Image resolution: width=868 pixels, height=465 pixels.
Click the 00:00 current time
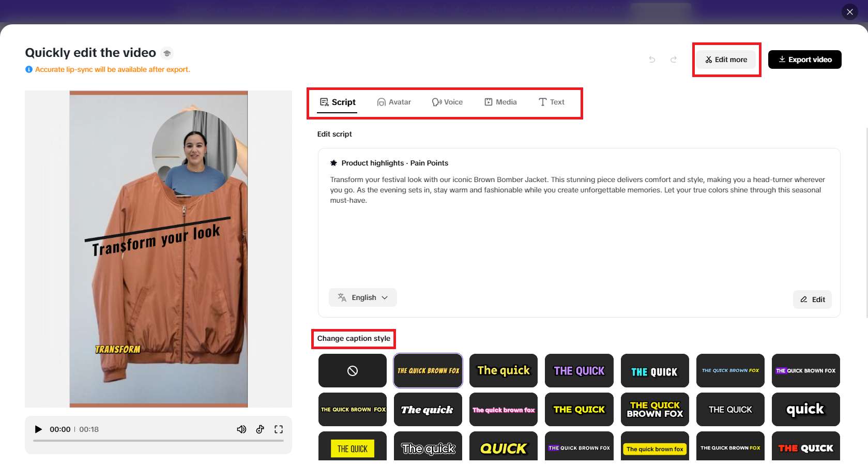tap(60, 429)
